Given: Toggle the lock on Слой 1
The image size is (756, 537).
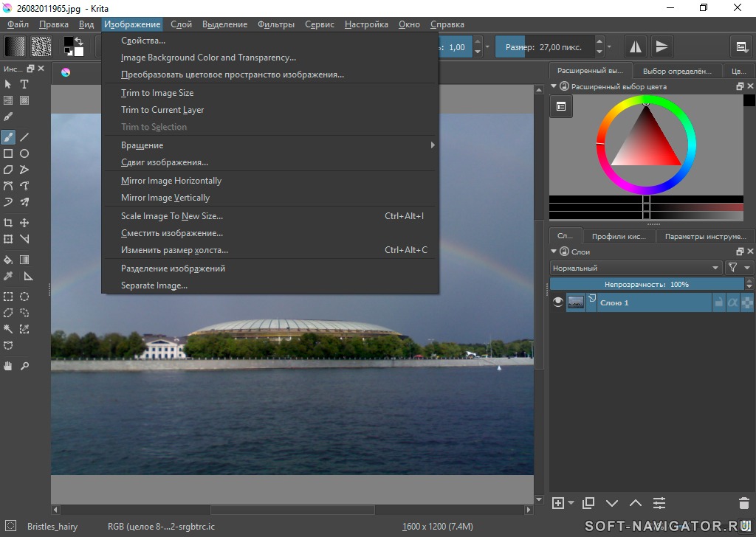Looking at the screenshot, I should pos(718,302).
